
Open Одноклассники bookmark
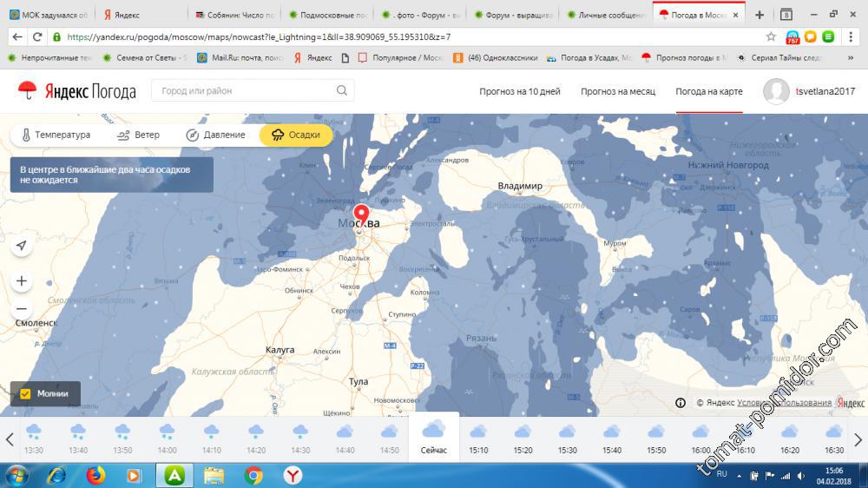point(496,57)
